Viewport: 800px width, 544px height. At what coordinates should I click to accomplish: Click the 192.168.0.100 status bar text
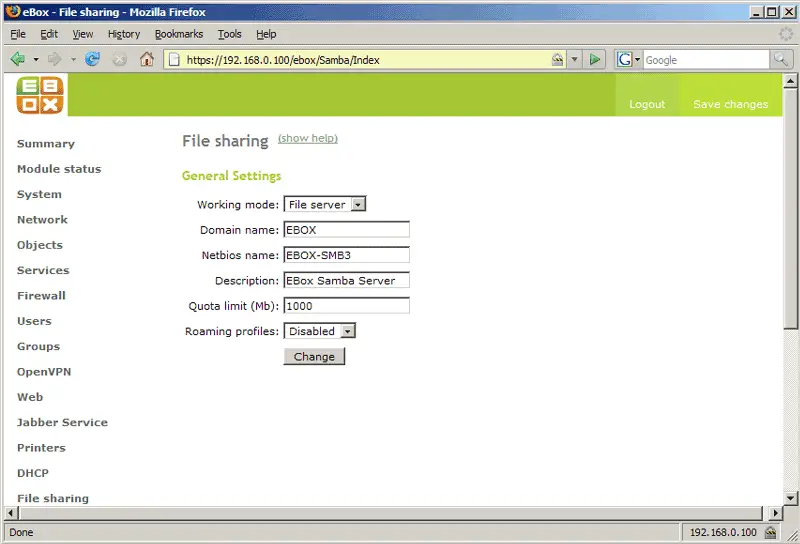pyautogui.click(x=723, y=532)
